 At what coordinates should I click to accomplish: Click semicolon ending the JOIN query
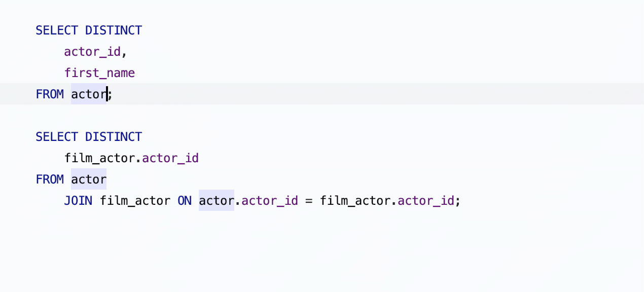click(x=458, y=201)
